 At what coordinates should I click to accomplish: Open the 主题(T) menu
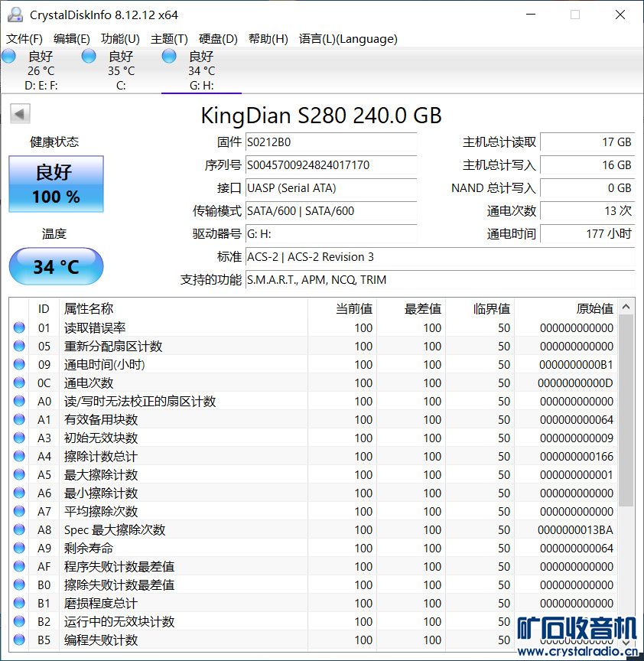(170, 39)
